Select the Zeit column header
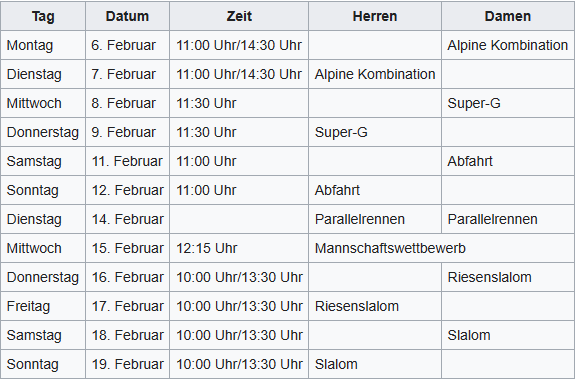 (x=239, y=16)
